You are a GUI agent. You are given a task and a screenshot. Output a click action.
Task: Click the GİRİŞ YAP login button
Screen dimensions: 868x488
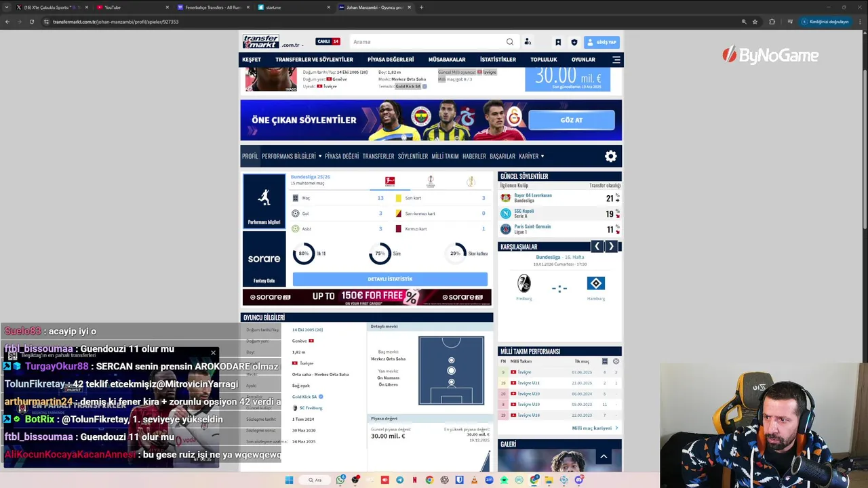pyautogui.click(x=601, y=42)
